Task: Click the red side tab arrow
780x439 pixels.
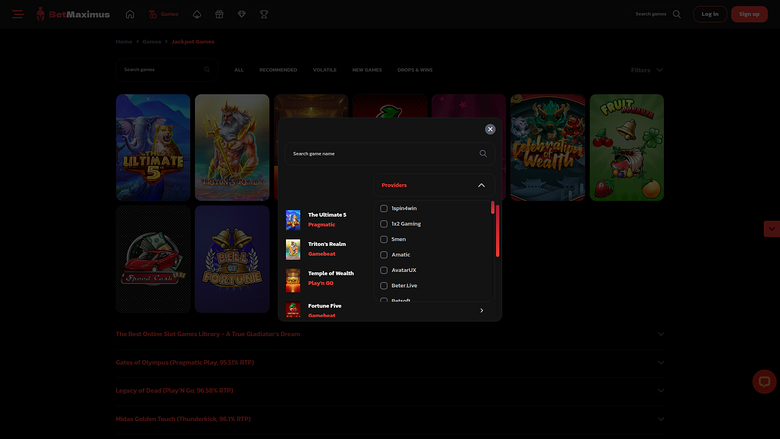Action: [x=772, y=229]
